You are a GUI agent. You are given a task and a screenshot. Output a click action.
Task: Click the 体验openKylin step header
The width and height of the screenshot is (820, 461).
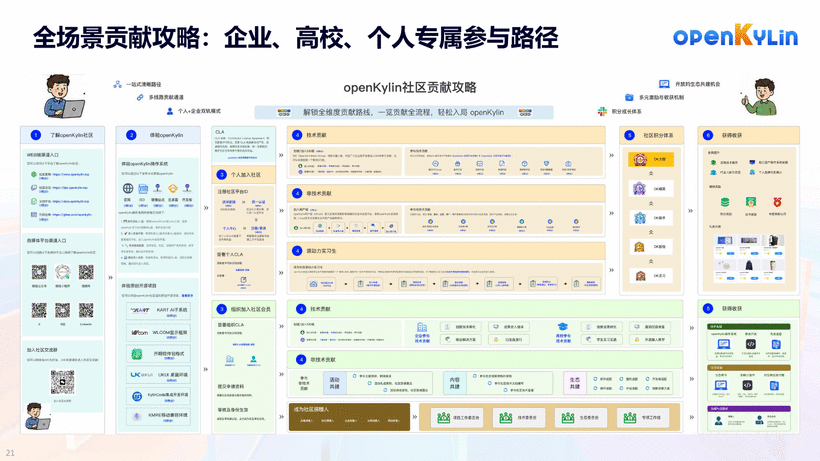[x=158, y=135]
